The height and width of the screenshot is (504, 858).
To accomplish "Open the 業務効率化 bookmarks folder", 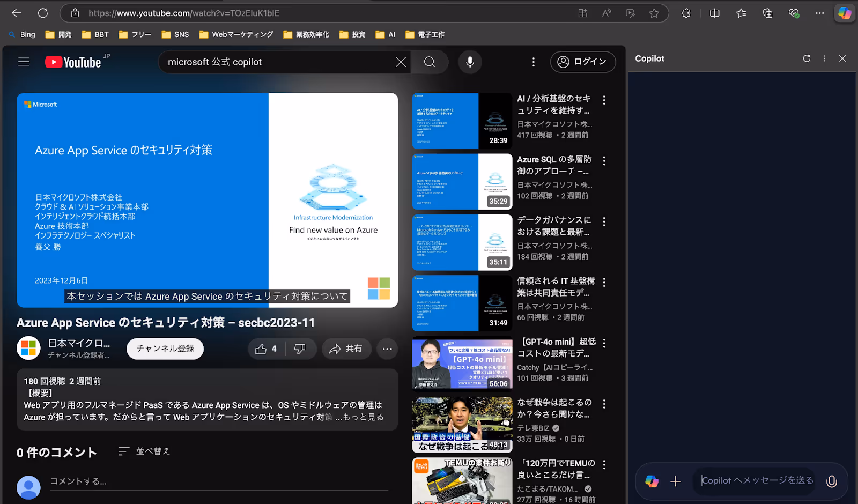I will click(306, 34).
